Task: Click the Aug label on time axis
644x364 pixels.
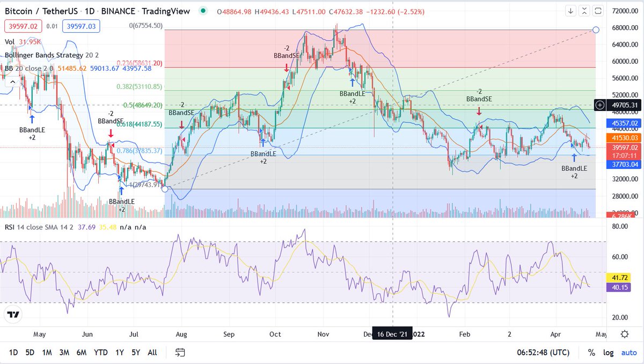Action: pyautogui.click(x=181, y=334)
